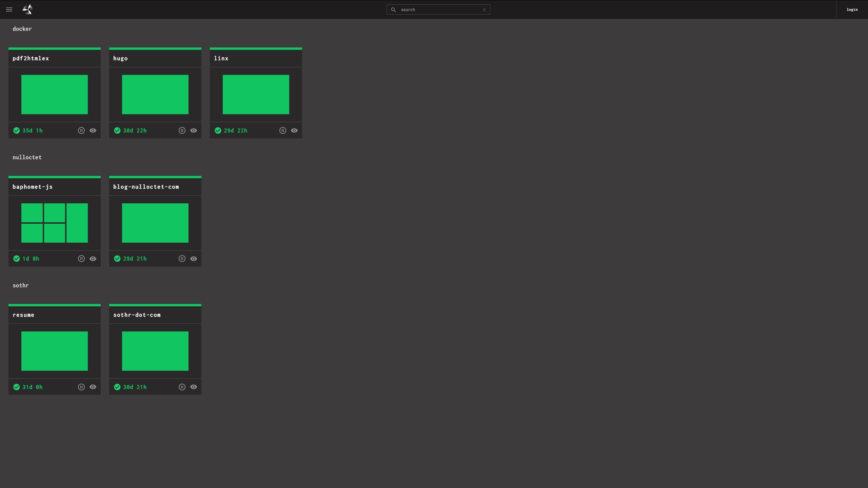Toggle visibility of sothr-dot-com pipeline
This screenshot has height=488, width=868.
tap(194, 387)
